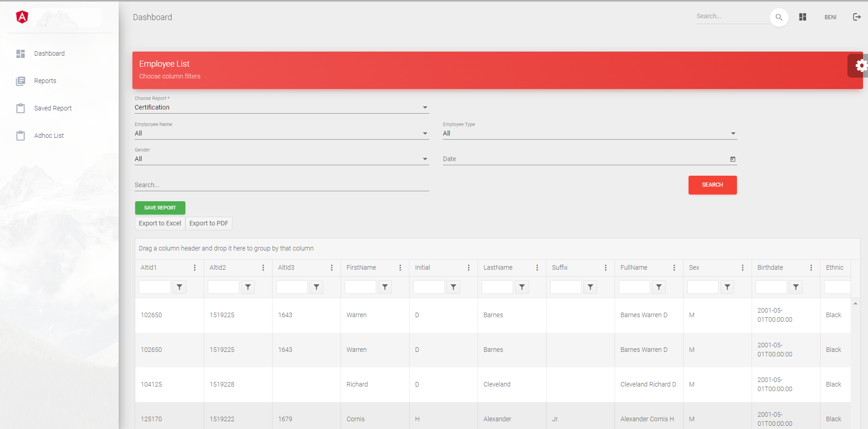Viewport: 868px width, 429px height.
Task: Sort by the LastName column header
Action: [x=498, y=268]
